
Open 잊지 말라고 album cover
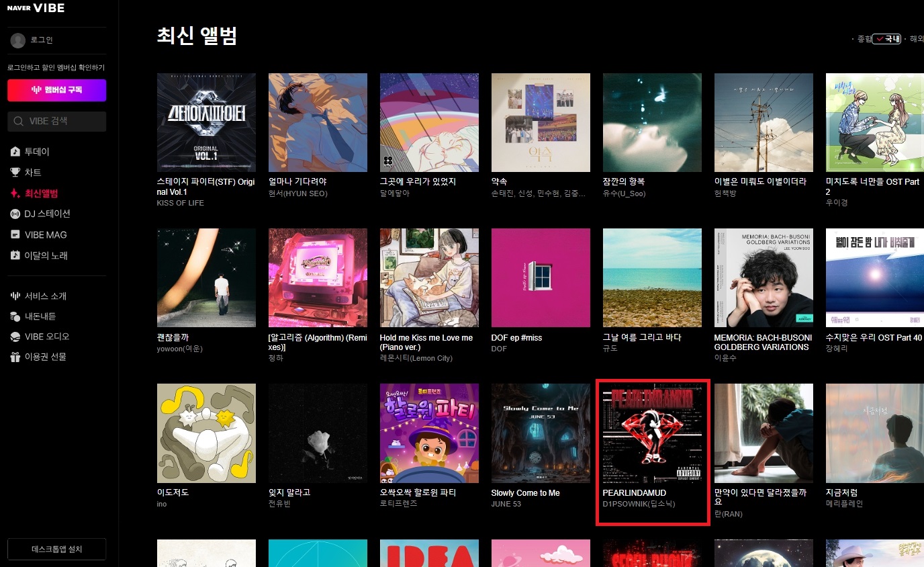pos(318,433)
